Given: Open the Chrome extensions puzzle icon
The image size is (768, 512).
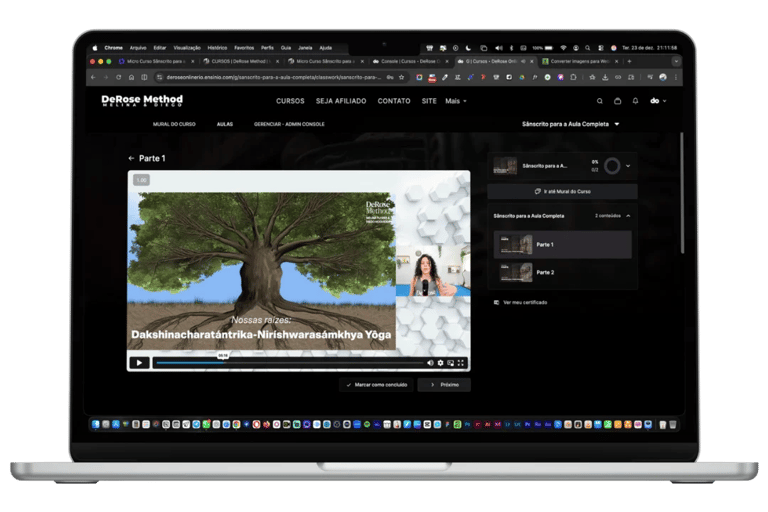Looking at the screenshot, I should pyautogui.click(x=574, y=77).
